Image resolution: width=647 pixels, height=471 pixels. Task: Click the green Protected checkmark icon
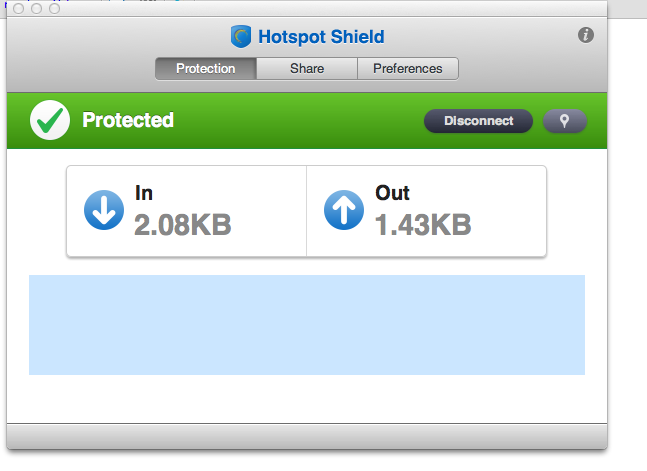click(48, 120)
